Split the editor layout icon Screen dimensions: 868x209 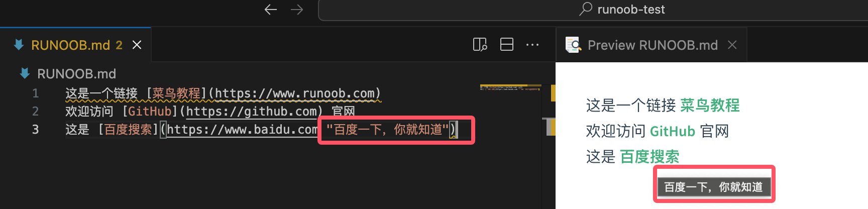pos(506,45)
